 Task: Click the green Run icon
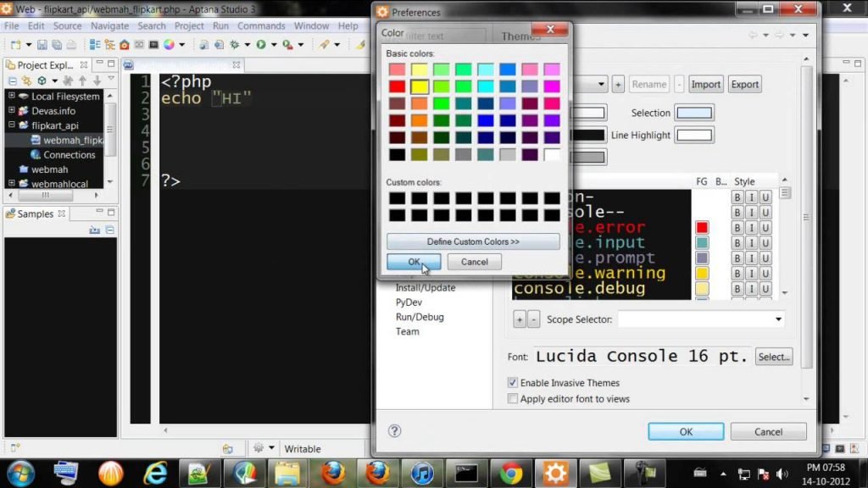[x=261, y=45]
